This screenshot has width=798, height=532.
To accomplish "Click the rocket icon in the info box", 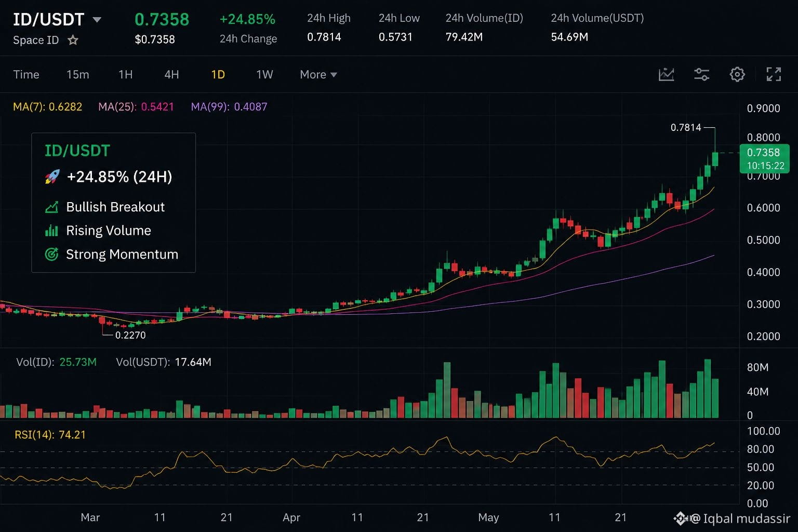I will click(52, 177).
